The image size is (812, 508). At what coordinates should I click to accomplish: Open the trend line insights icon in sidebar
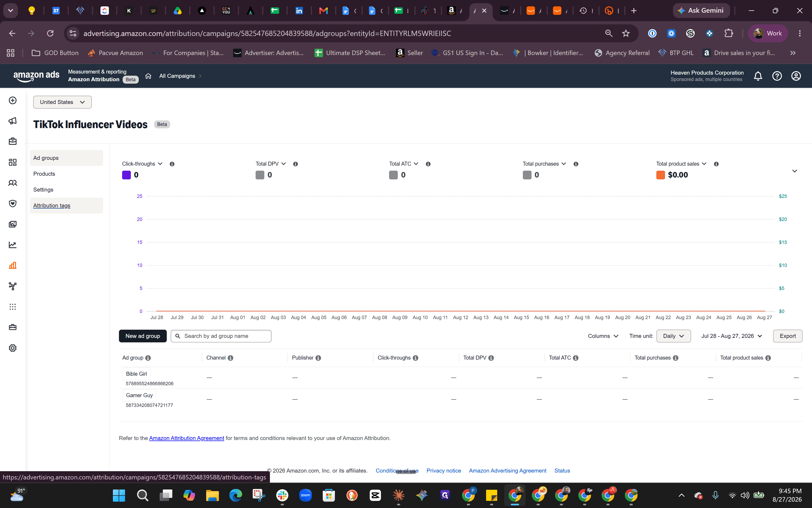(x=13, y=245)
